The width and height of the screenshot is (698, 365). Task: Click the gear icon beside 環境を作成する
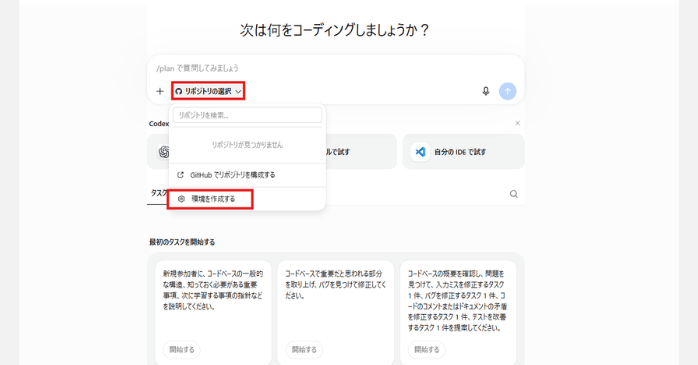[181, 199]
